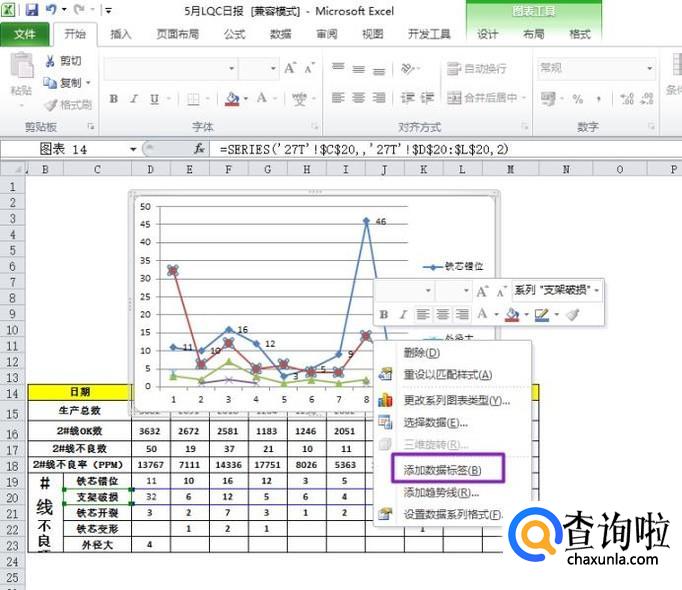This screenshot has height=590, width=682.
Task: Click the increase indent icon
Action: (427, 98)
